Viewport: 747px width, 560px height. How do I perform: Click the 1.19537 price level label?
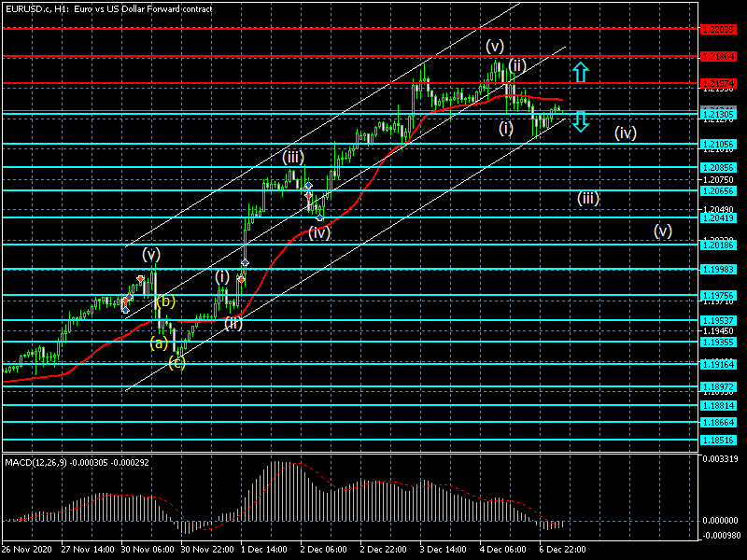tap(718, 321)
